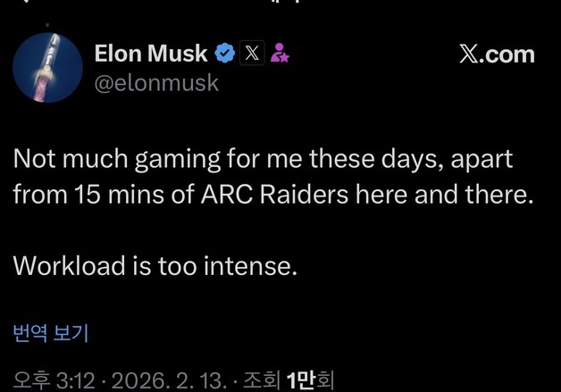Click the bold 1만 views number
The image size is (561, 392).
[x=302, y=381]
